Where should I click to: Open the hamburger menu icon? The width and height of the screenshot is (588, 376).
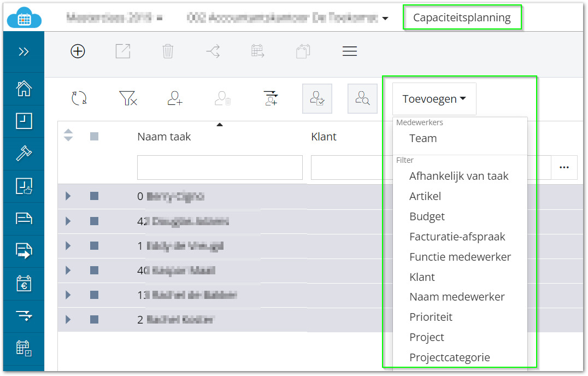pos(350,51)
